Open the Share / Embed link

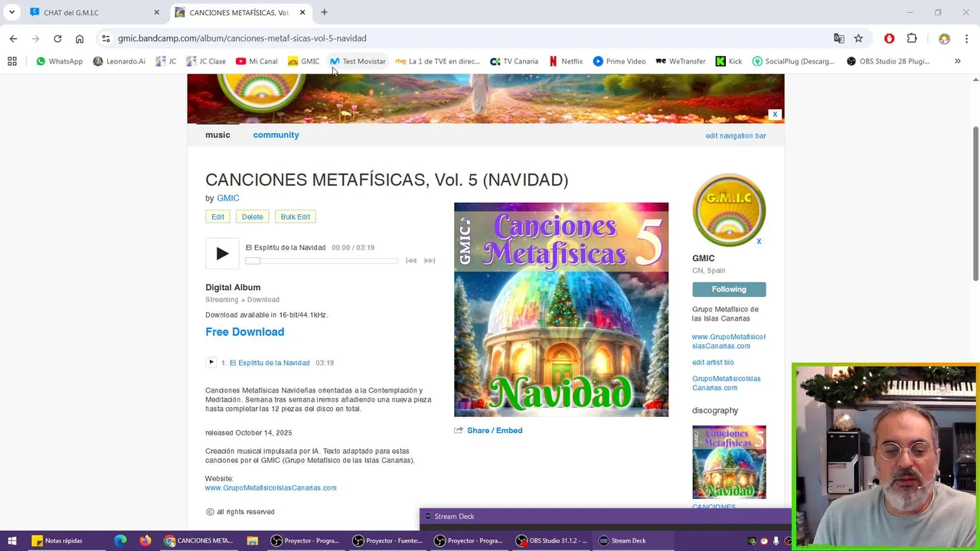point(495,430)
